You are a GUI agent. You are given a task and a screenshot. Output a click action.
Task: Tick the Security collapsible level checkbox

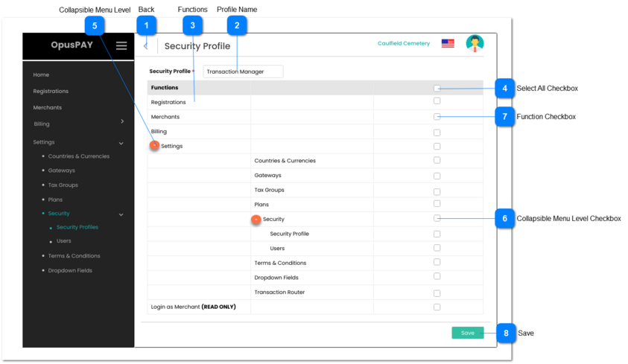(x=437, y=219)
